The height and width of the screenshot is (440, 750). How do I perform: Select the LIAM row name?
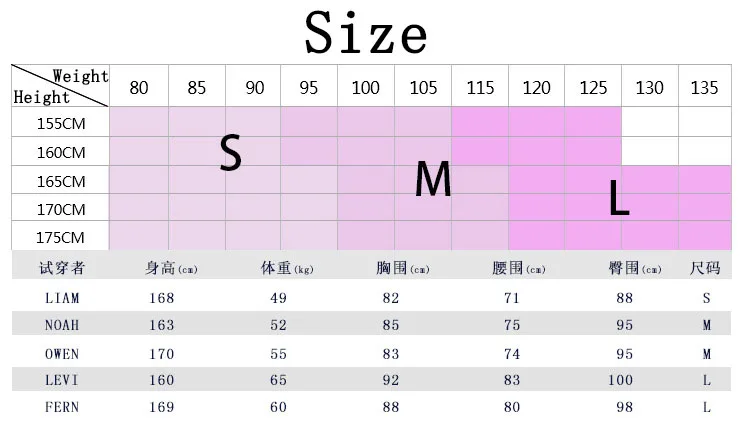pyautogui.click(x=62, y=298)
